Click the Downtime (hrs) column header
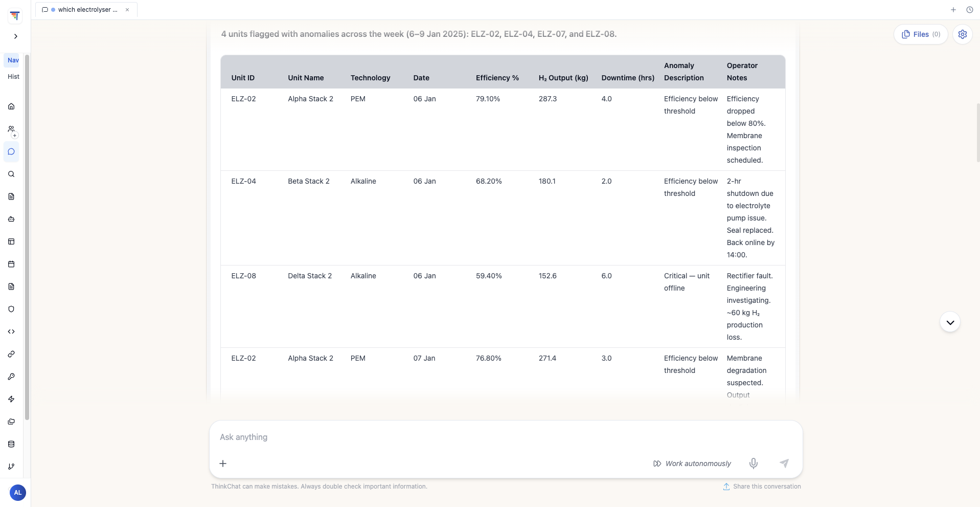The height and width of the screenshot is (507, 980). (x=628, y=78)
